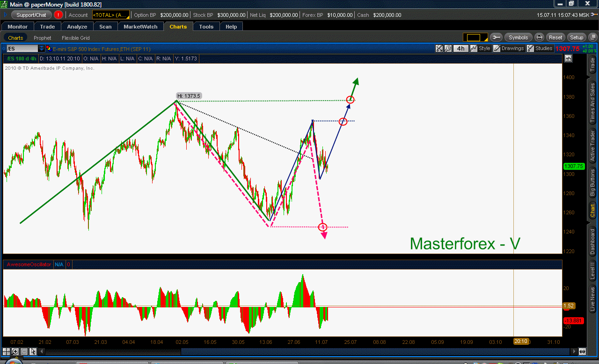Click the colored symbol link squares icon
The height and width of the screenshot is (364, 599).
pyautogui.click(x=48, y=48)
